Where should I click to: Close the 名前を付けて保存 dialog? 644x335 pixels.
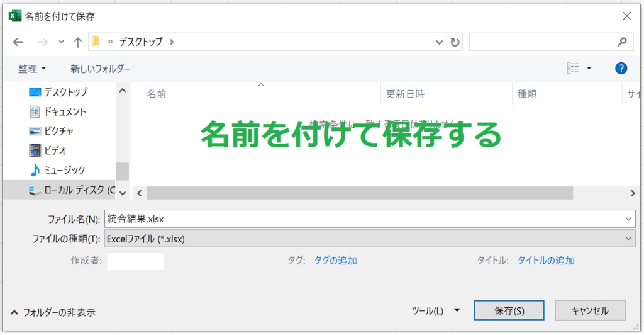(627, 16)
